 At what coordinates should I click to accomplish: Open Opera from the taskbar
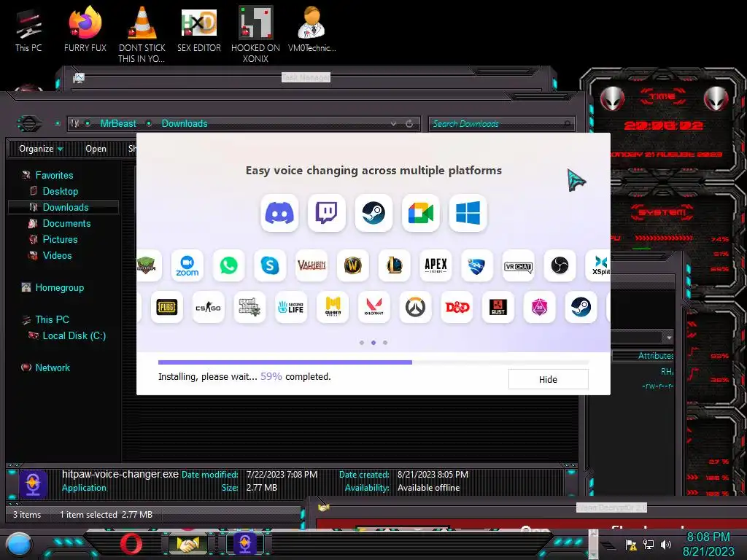pyautogui.click(x=131, y=544)
